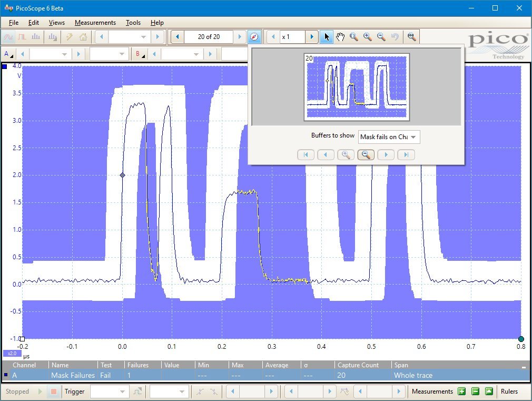The image size is (532, 401).
Task: Click the '20 of 20' buffer number field
Action: [209, 37]
